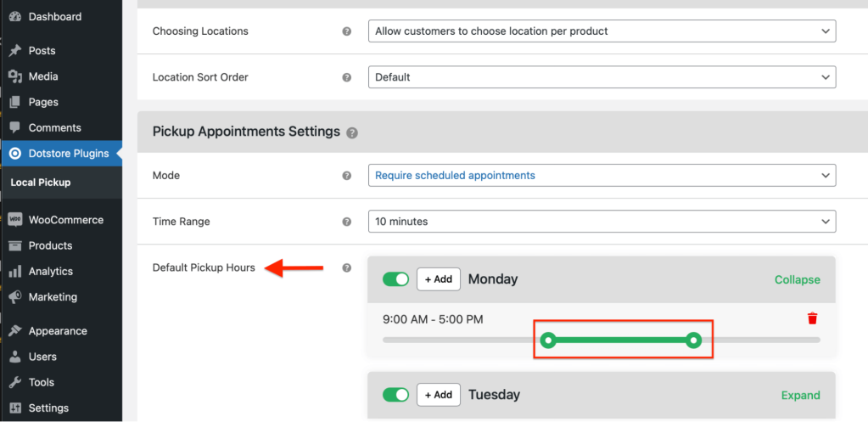Disable the Tuesday pickup toggle
This screenshot has width=868, height=422.
coord(395,395)
